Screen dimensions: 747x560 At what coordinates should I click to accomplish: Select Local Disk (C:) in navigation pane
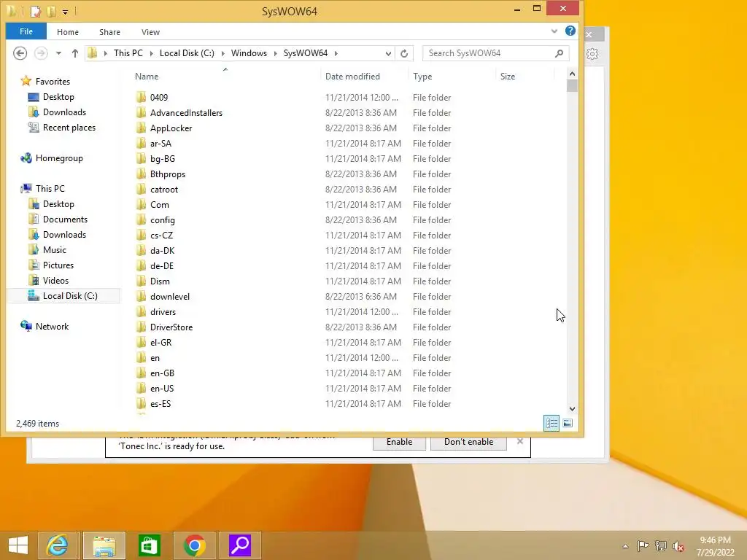point(63,296)
